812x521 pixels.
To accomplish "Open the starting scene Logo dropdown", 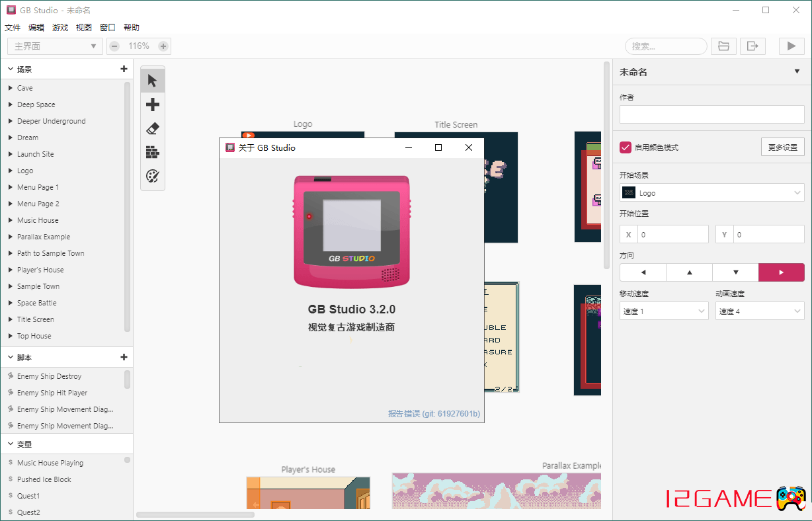I will coord(712,193).
